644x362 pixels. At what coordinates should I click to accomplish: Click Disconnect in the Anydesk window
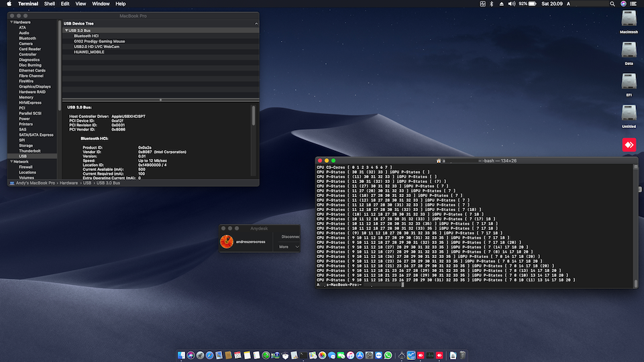click(x=290, y=237)
